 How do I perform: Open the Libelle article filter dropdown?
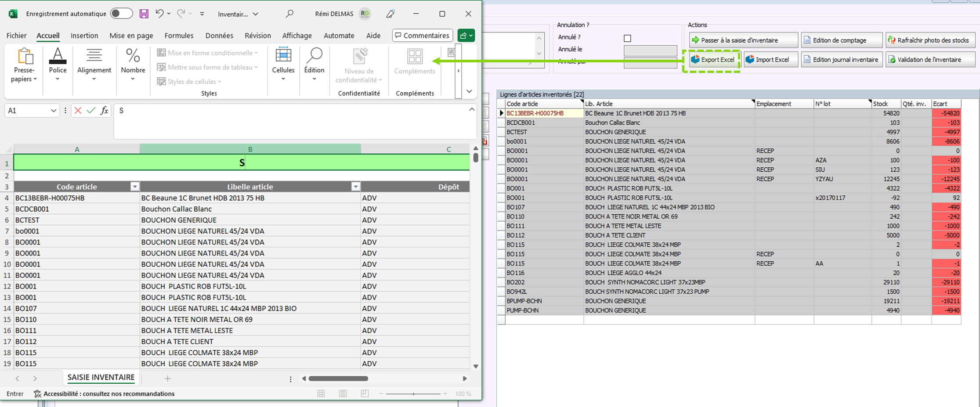[x=355, y=187]
